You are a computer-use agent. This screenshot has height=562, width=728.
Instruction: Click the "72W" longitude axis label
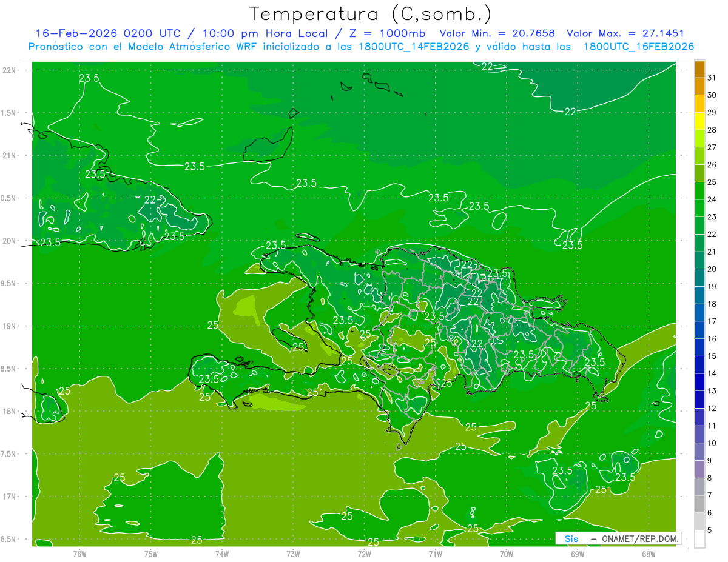(364, 554)
